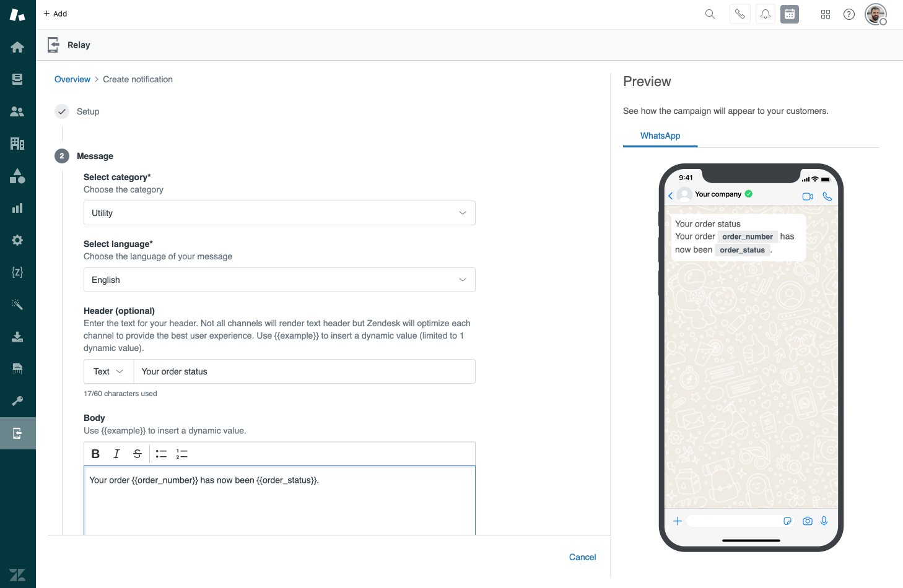
Task: Open Organizations sidebar icon
Action: [17, 144]
